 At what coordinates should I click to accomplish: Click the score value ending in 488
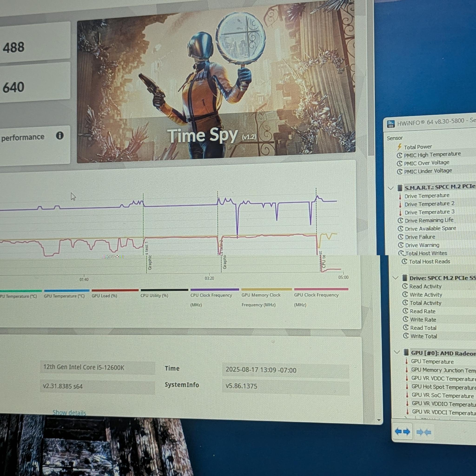[14, 47]
